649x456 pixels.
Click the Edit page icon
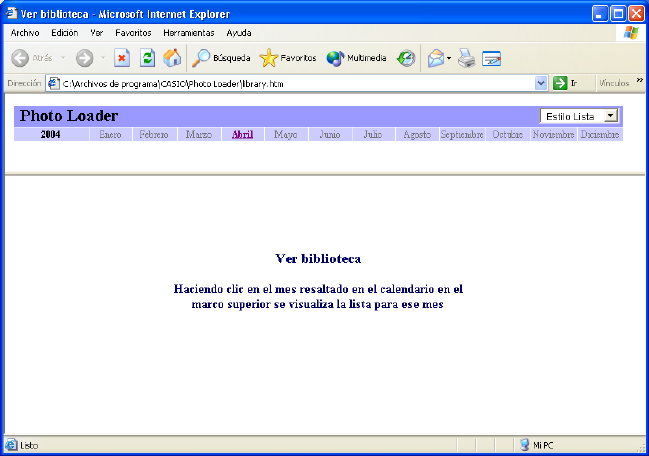[x=491, y=58]
